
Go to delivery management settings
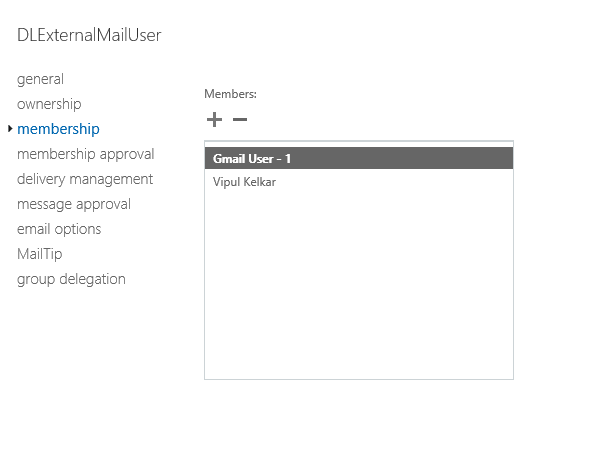click(x=85, y=179)
